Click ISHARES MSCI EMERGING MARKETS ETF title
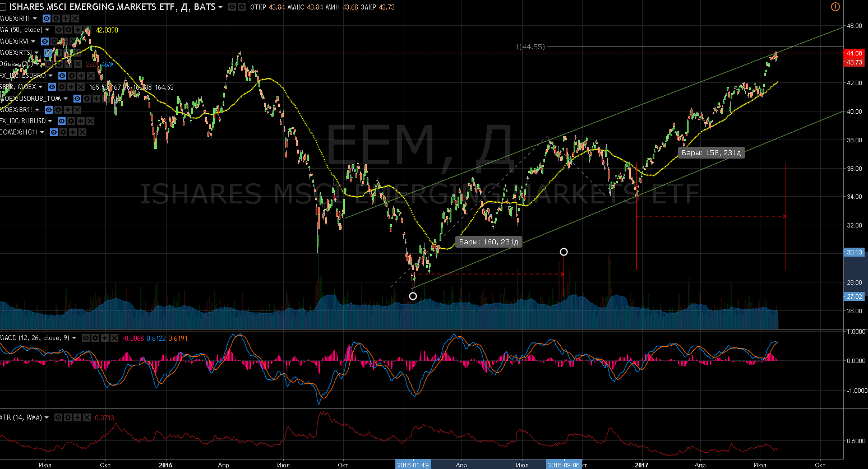The width and height of the screenshot is (868, 469). point(113,7)
